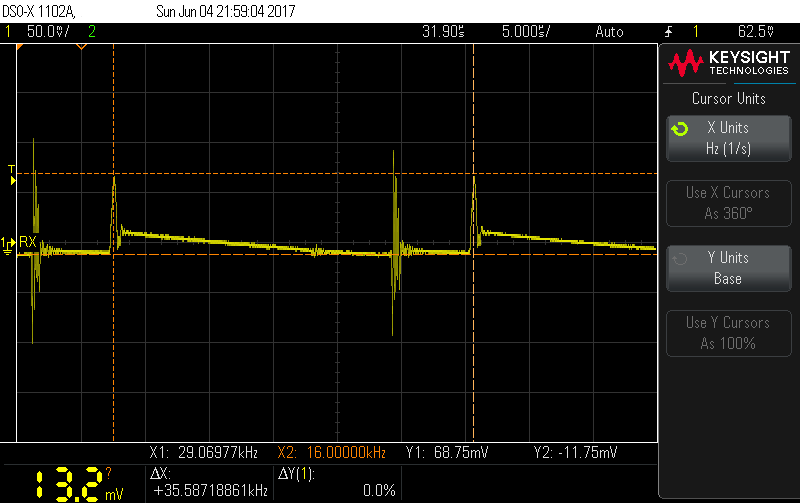The width and height of the screenshot is (800, 503).
Task: Click the trigger source 1 indicator
Action: pyautogui.click(x=695, y=32)
